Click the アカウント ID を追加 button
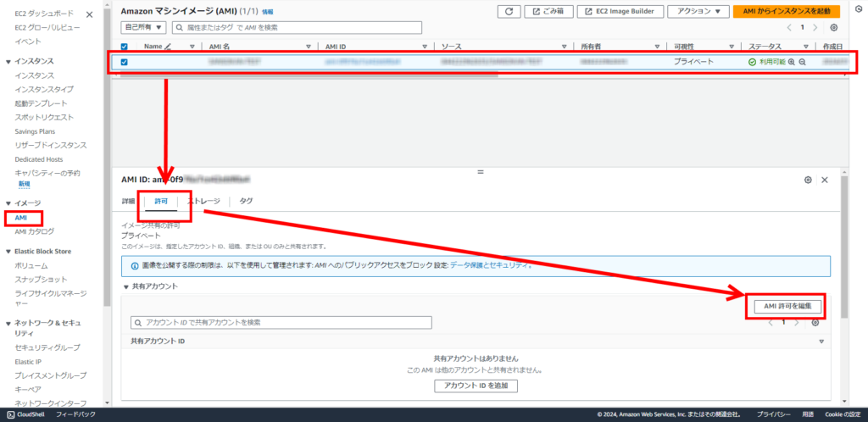The height and width of the screenshot is (422, 868). 476,386
